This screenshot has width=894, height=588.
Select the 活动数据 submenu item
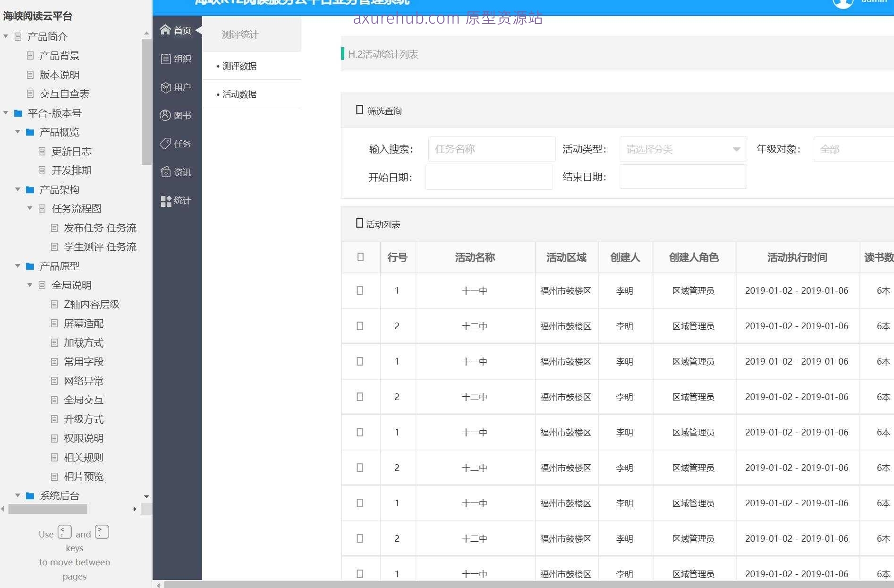click(239, 94)
